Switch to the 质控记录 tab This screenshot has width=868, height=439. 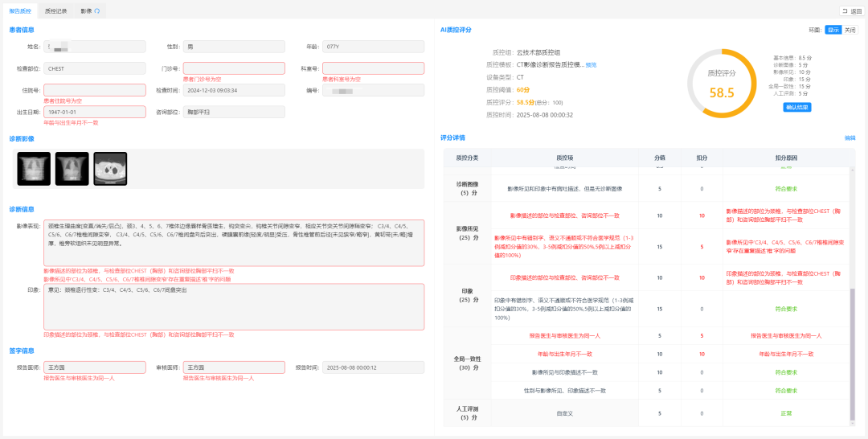coord(56,11)
